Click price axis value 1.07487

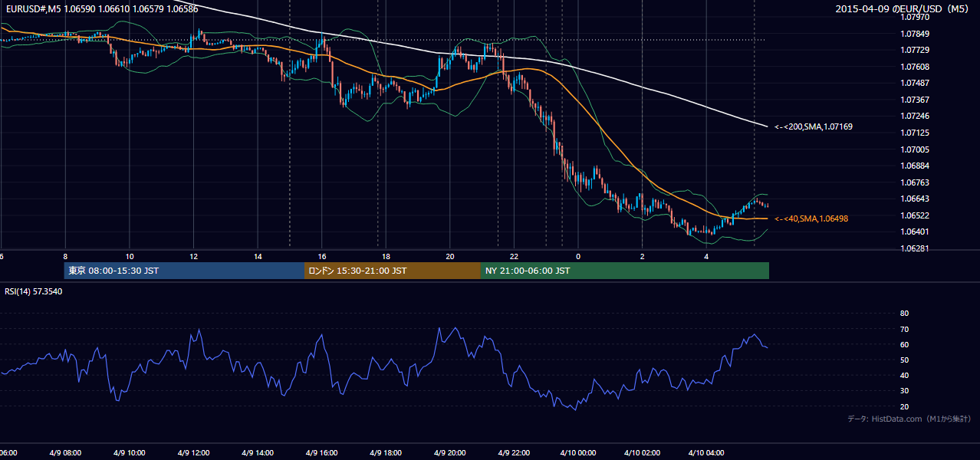916,83
